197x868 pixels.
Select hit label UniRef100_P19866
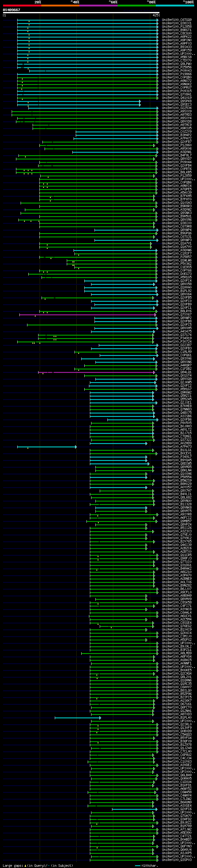pyautogui.click(x=177, y=74)
